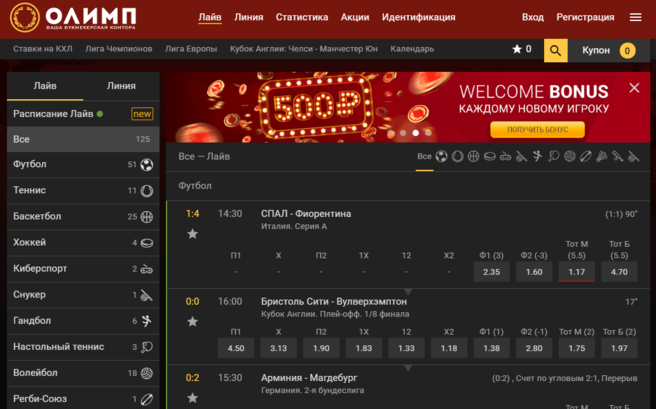Filter live events by hockey puck icon in filter bar
The width and height of the screenshot is (656, 409).
tap(489, 156)
